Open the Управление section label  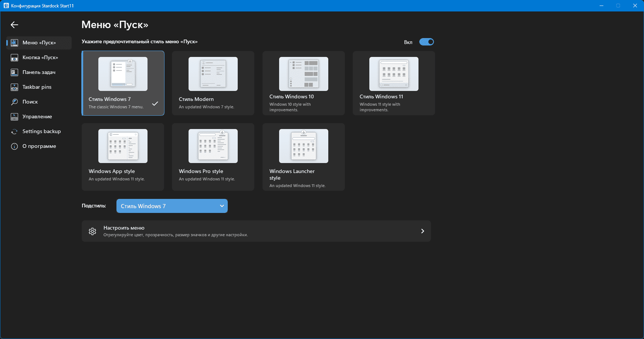(x=37, y=117)
